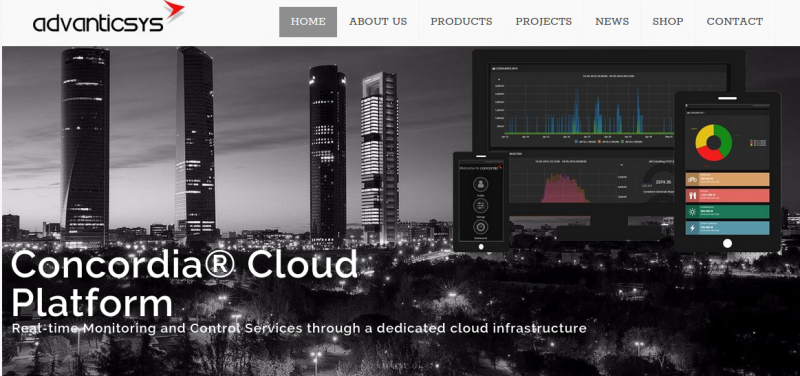Viewport: 800px width, 376px height.
Task: Open the PRODUCTS menu
Action: pos(461,22)
